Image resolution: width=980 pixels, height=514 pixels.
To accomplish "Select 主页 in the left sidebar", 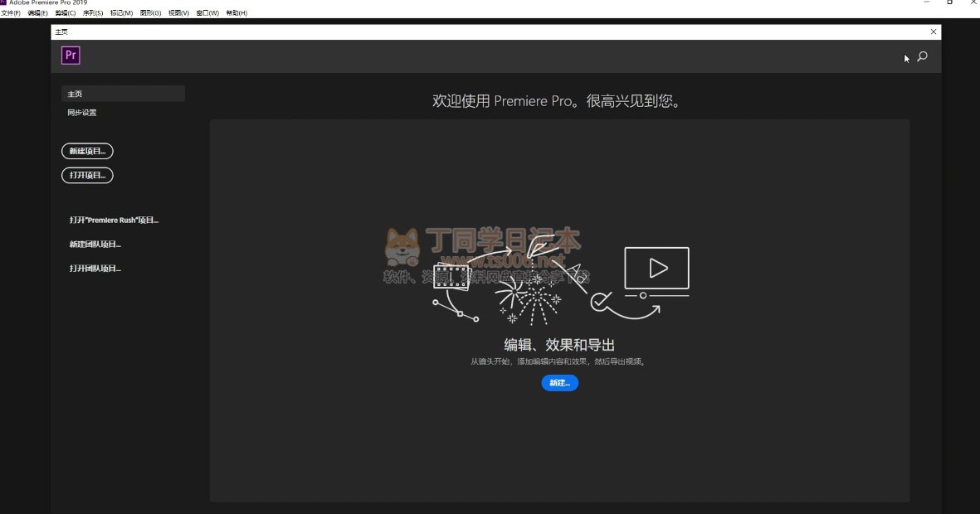I will (x=123, y=94).
